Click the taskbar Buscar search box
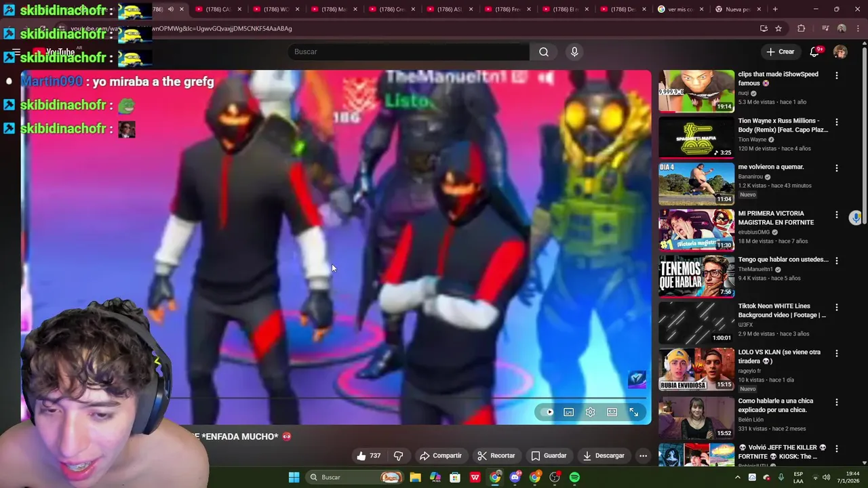 pos(355,477)
